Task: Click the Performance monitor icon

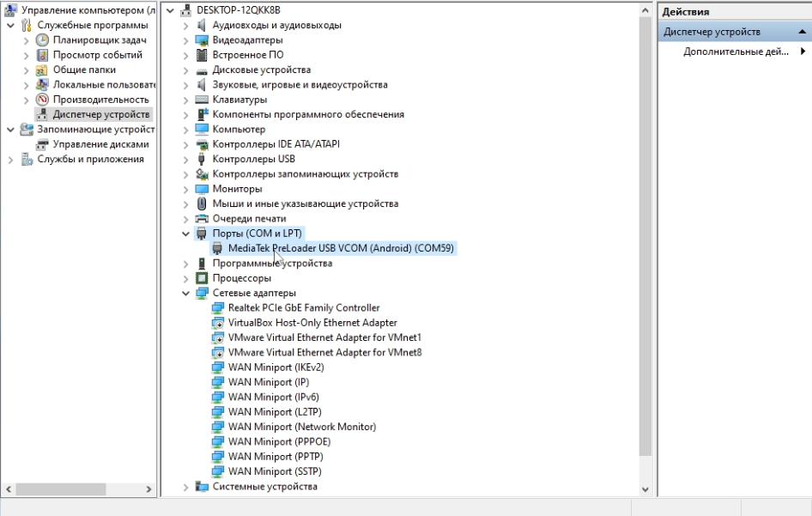Action: (42, 100)
